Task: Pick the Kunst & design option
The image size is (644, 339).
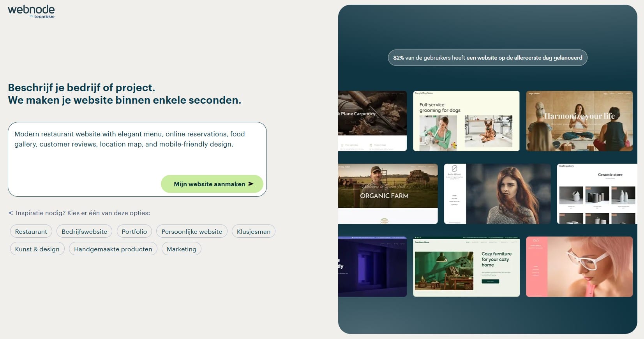Action: click(37, 249)
